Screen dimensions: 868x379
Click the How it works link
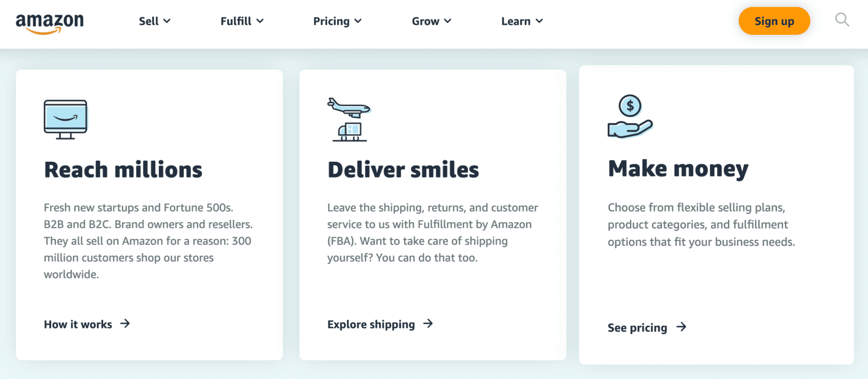click(77, 324)
